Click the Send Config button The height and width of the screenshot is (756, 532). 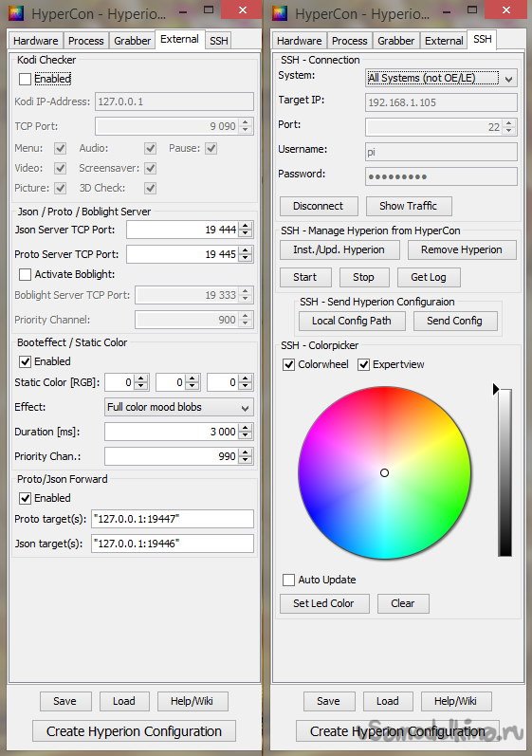tap(455, 321)
